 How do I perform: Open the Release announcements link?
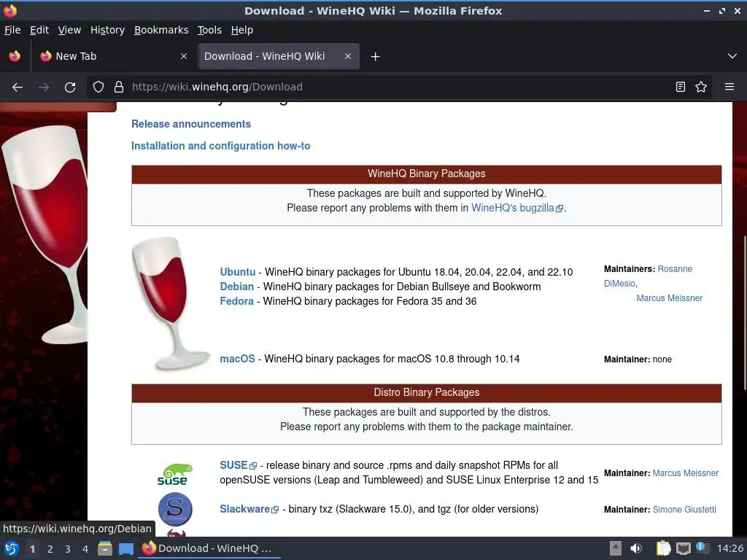point(191,124)
